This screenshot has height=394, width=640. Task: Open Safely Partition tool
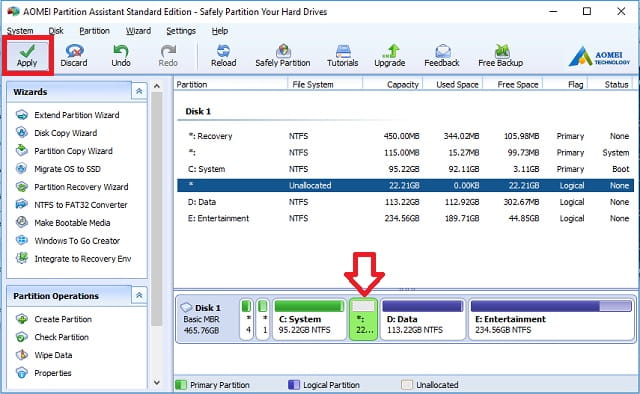(x=283, y=56)
